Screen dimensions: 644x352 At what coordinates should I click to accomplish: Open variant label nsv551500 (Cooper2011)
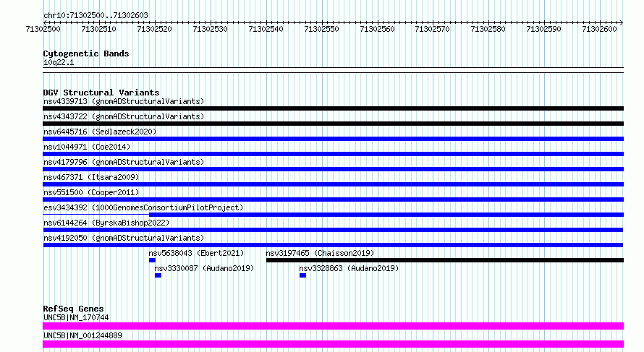[91, 192]
